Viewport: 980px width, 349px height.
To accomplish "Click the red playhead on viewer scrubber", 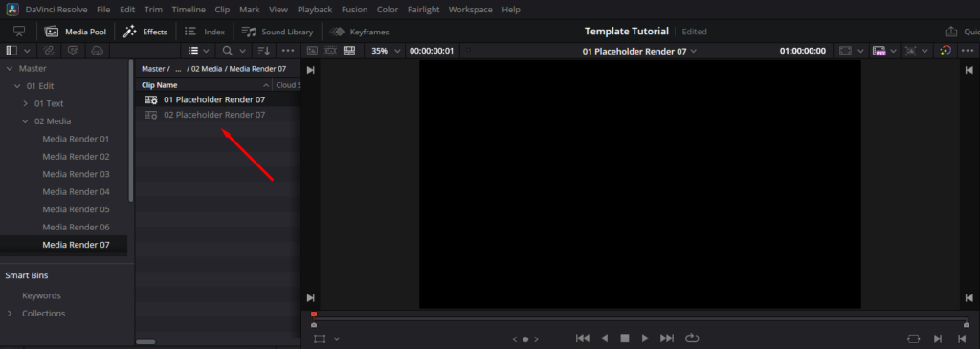I will (x=314, y=315).
